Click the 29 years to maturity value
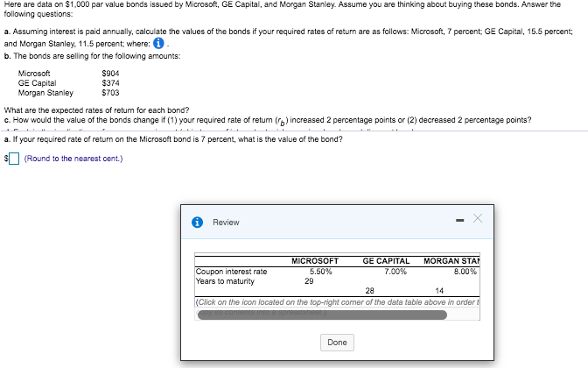Image resolution: width=588 pixels, height=368 pixels. tap(309, 281)
